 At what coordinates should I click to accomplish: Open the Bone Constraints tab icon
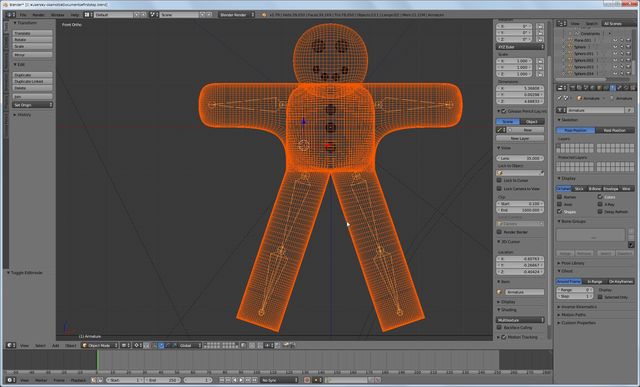pos(626,88)
